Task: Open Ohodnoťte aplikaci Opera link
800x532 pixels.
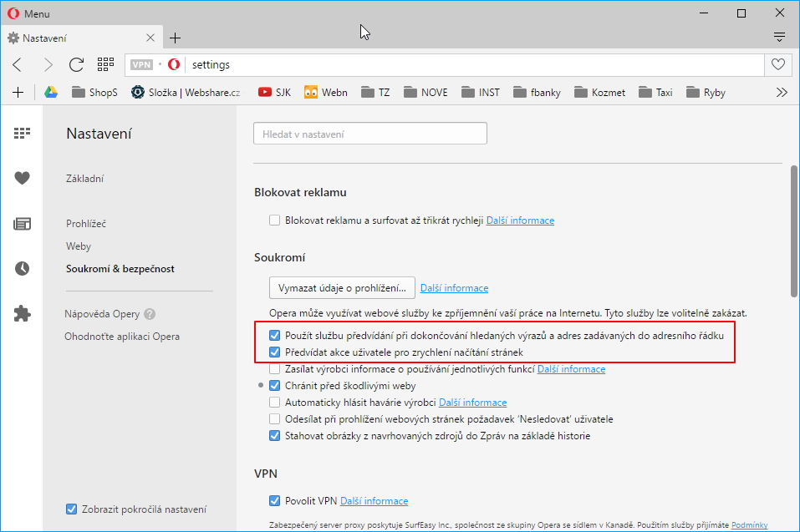Action: pos(122,337)
